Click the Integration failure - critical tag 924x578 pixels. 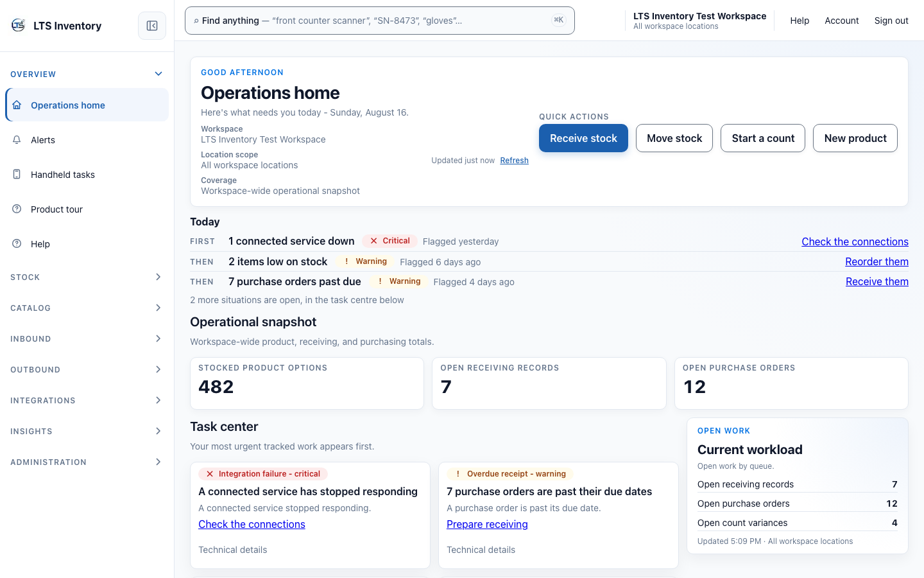point(263,474)
